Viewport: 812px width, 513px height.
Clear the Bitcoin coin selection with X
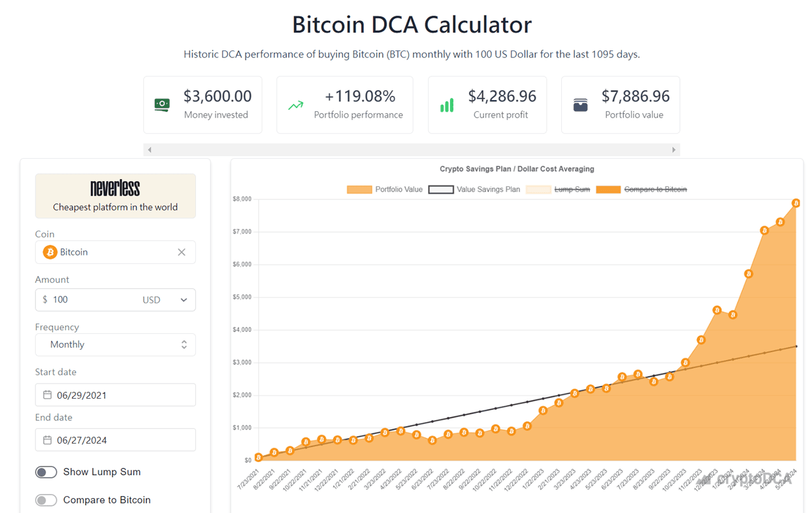[x=182, y=252]
